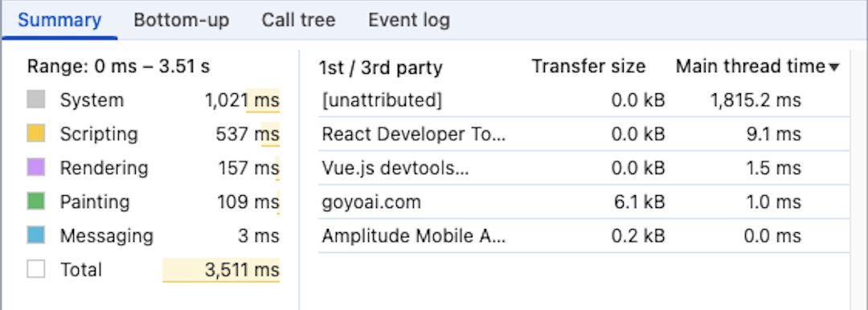Screen dimensions: 868x310
Task: Click the 1st / 3rd party column header
Action: pyautogui.click(x=380, y=68)
